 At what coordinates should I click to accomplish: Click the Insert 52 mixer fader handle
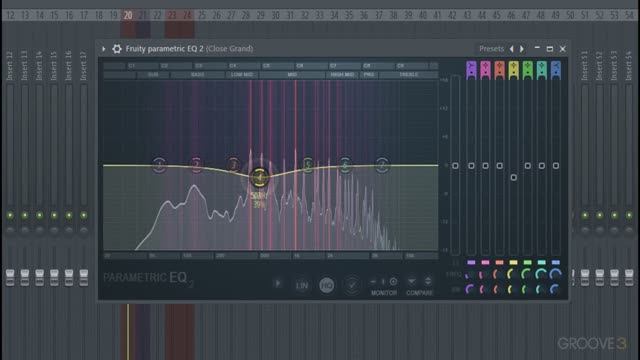[x=600, y=277]
